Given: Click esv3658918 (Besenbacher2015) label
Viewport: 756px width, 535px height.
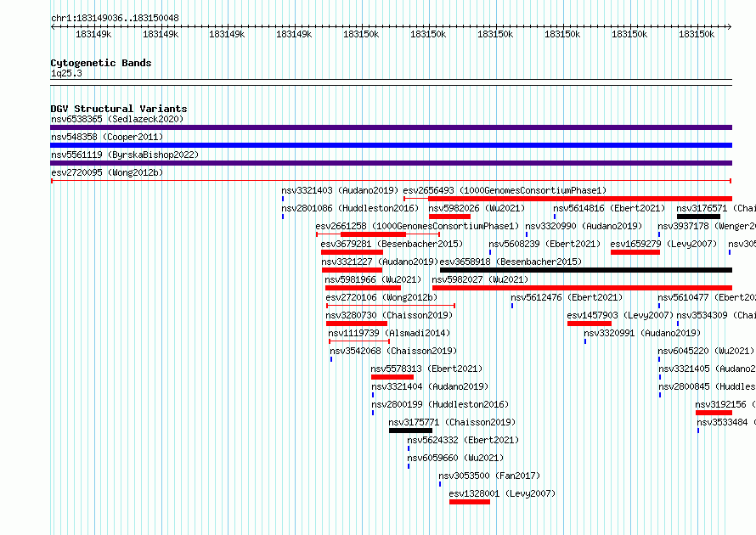Looking at the screenshot, I should click(511, 262).
